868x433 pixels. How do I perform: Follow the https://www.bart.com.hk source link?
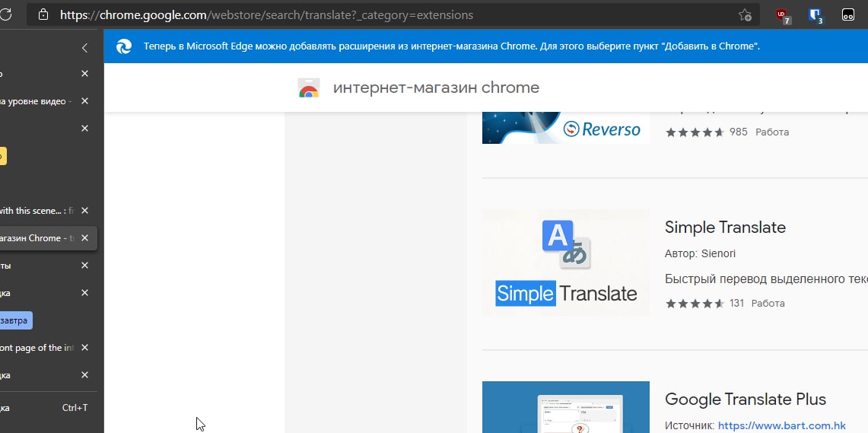coord(782,426)
